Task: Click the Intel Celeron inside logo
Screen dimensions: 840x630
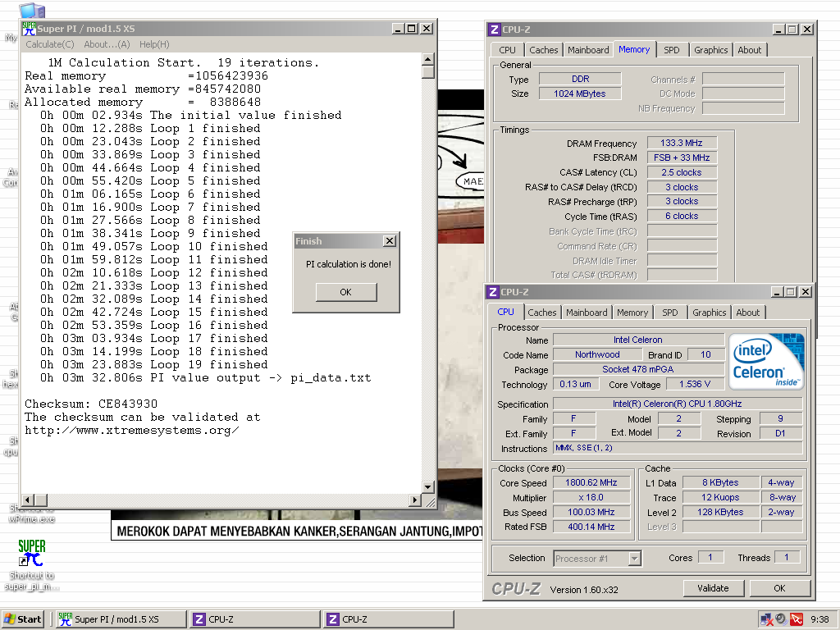Action: [x=766, y=361]
